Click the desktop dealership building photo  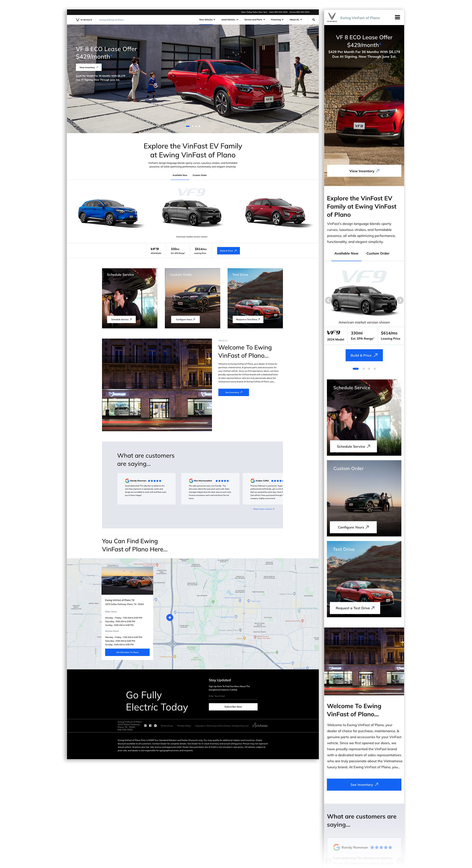click(157, 385)
